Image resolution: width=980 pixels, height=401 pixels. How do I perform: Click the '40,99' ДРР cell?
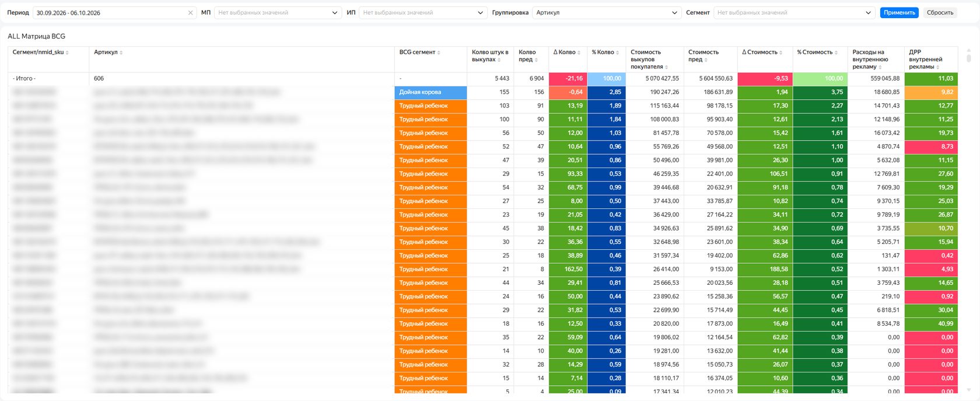pos(931,324)
